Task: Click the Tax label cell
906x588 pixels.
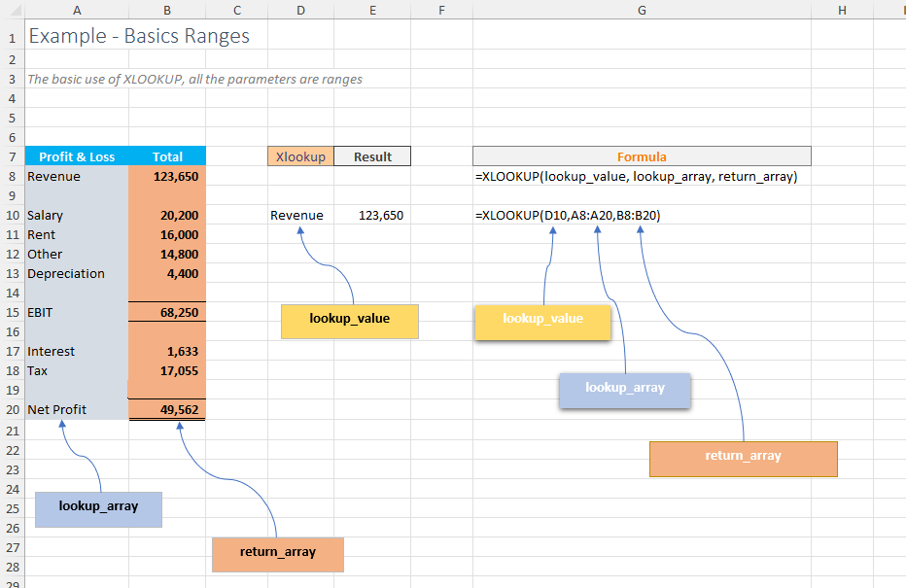Action: (x=77, y=371)
